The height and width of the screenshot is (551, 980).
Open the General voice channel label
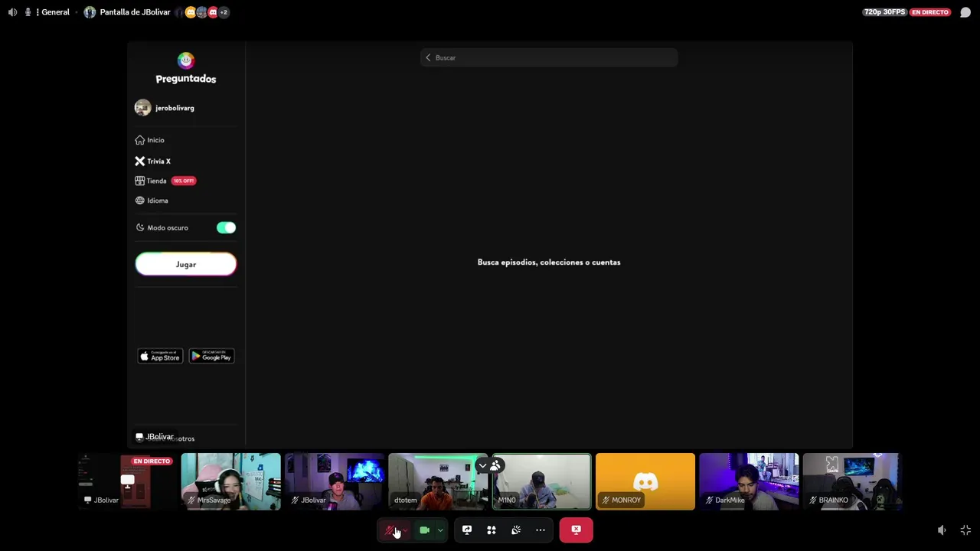[x=56, y=12]
